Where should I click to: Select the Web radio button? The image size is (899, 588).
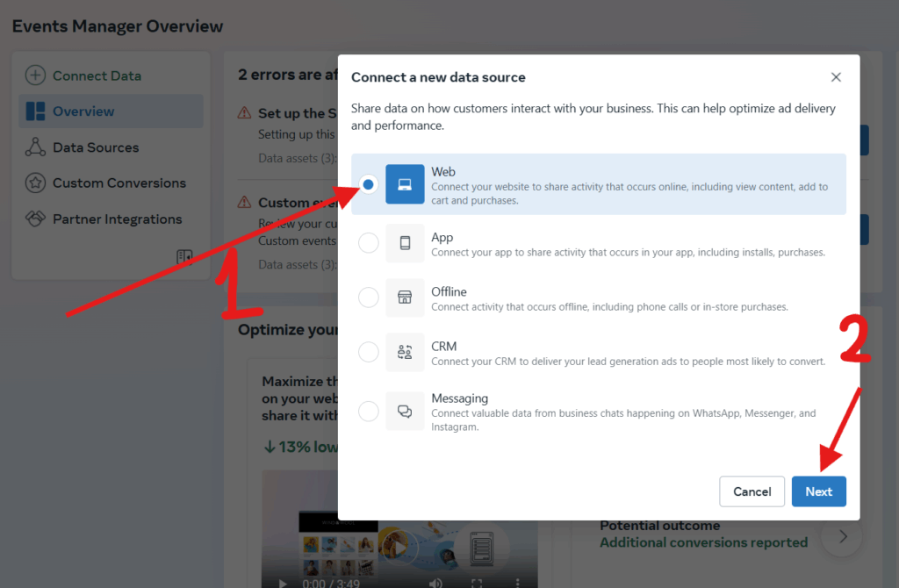coord(369,184)
